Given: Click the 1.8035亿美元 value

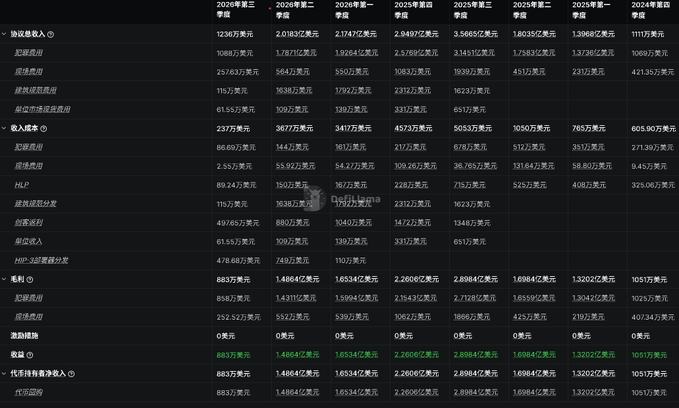Looking at the screenshot, I should point(534,34).
